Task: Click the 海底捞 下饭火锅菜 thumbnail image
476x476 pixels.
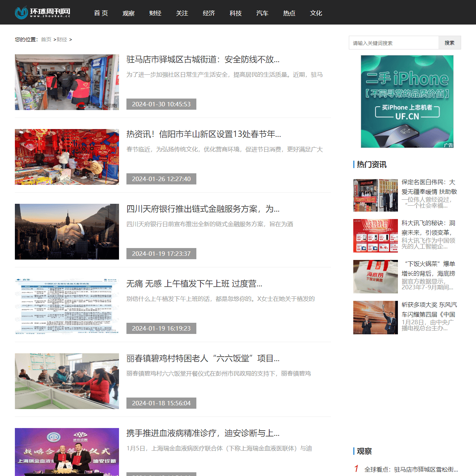Action: pyautogui.click(x=375, y=277)
